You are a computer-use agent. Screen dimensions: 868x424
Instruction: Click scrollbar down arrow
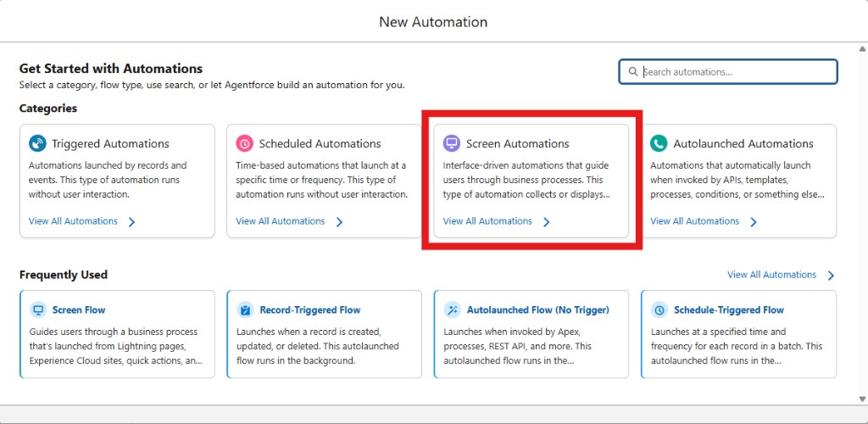click(x=862, y=399)
